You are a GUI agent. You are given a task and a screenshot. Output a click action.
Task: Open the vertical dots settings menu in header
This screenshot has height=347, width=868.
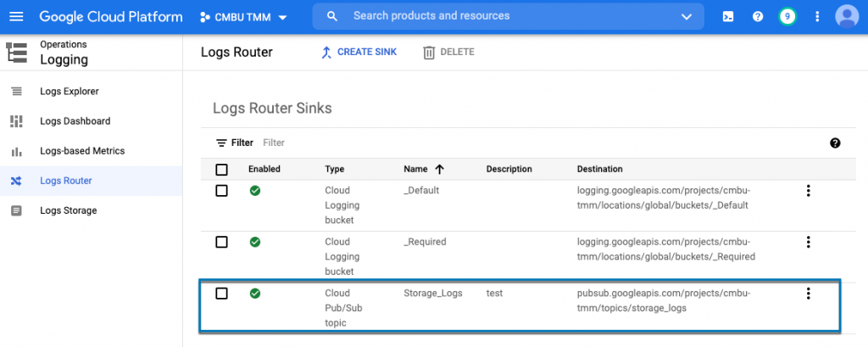click(817, 16)
